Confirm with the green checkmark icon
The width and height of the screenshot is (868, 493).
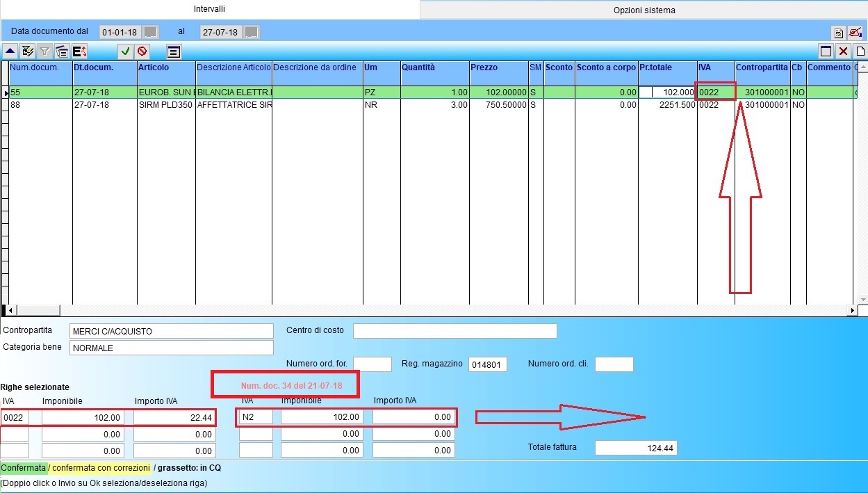coord(125,51)
